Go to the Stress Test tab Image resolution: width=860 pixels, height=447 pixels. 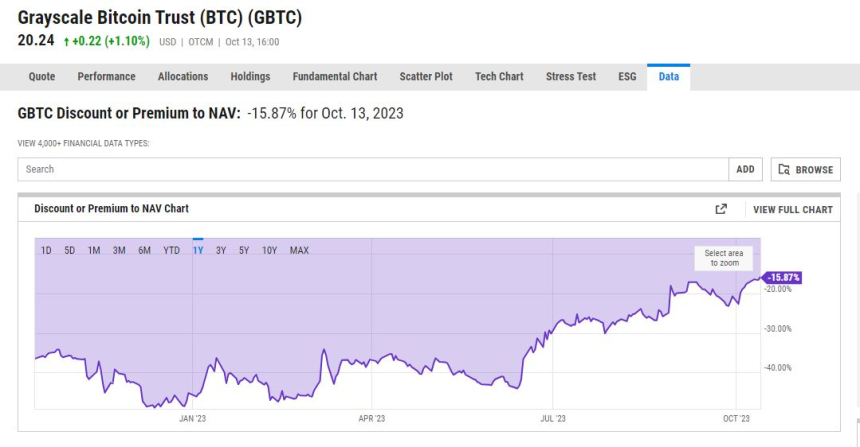tap(570, 77)
